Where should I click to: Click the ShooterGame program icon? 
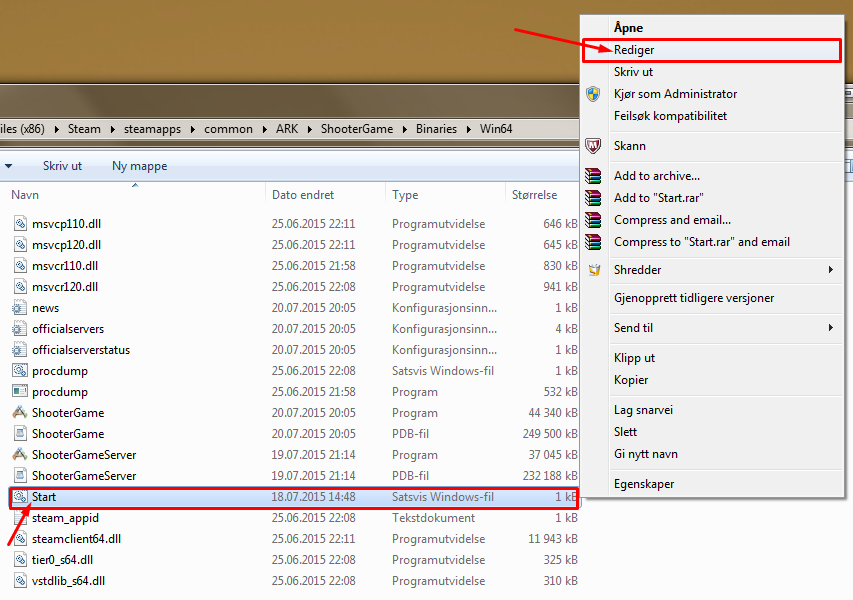click(20, 412)
